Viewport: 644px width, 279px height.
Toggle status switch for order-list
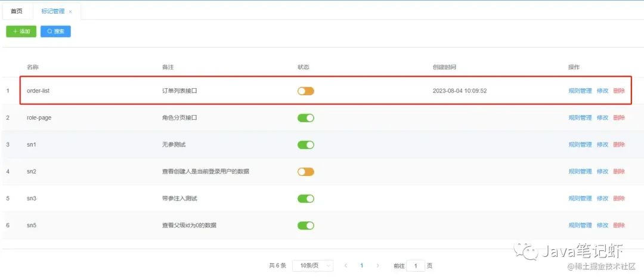[305, 91]
